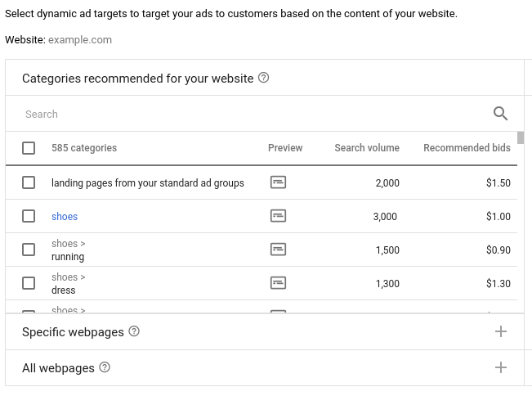Expand the Specific webpages section
The image size is (532, 396).
(x=501, y=331)
